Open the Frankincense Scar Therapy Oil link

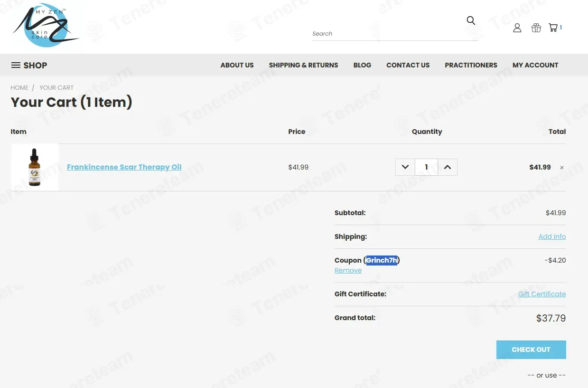point(124,167)
